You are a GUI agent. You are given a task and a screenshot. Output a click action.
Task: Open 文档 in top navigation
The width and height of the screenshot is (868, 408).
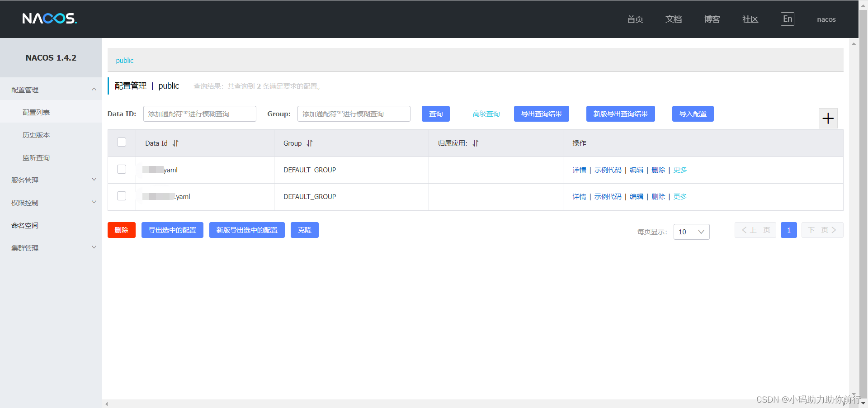pos(674,19)
